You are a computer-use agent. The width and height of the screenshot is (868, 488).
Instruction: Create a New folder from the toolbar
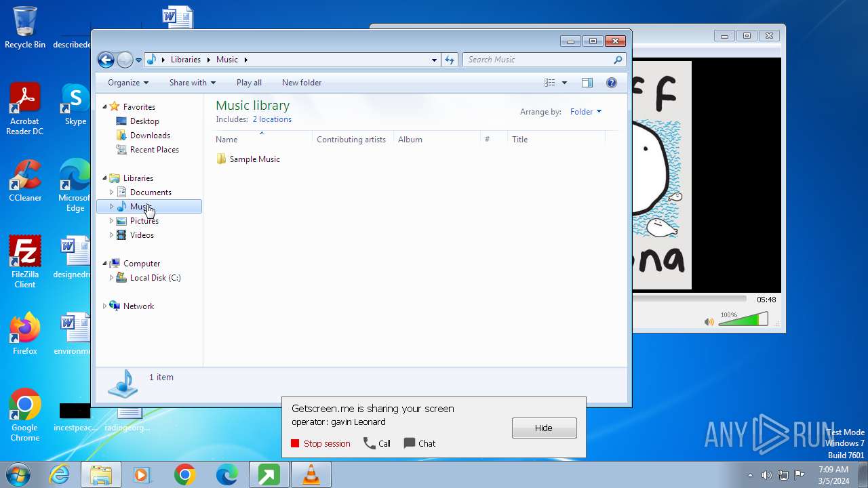point(302,83)
